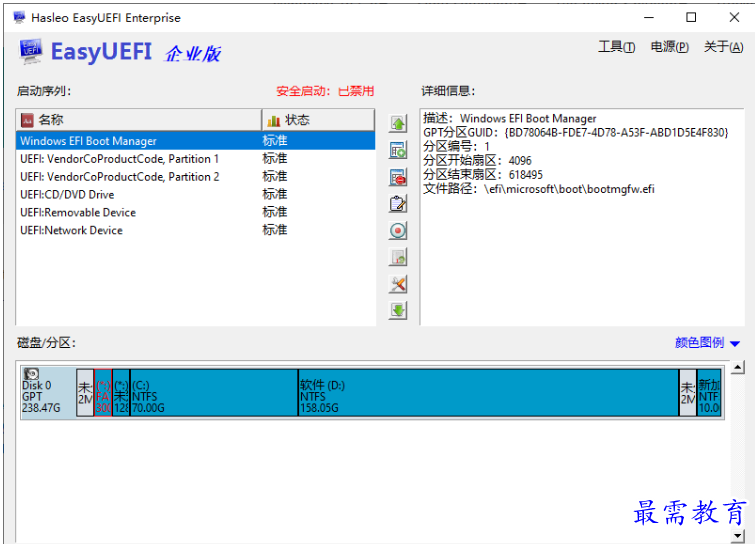Select UEFI: VendorCoProductCode, Partition 1 entry

(195, 159)
